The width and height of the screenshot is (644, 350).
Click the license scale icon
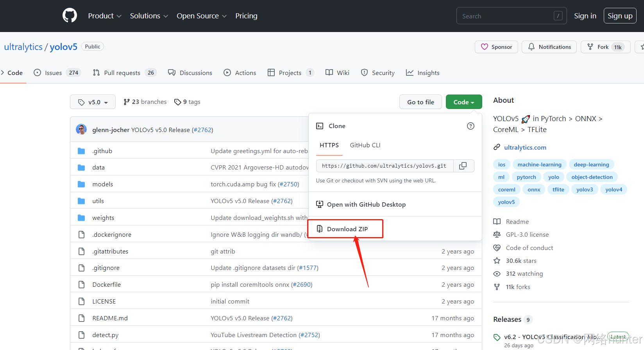click(497, 234)
